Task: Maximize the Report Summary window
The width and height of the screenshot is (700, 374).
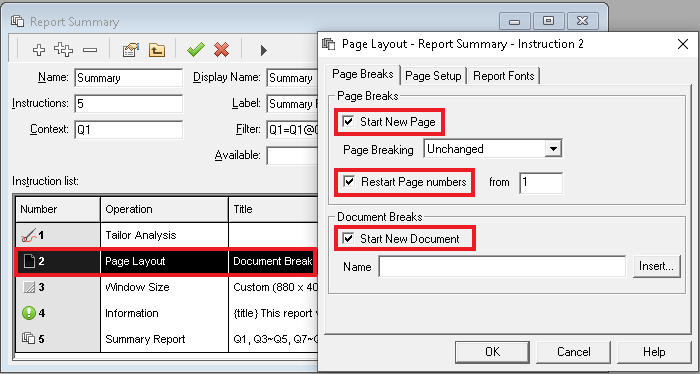Action: tap(549, 21)
